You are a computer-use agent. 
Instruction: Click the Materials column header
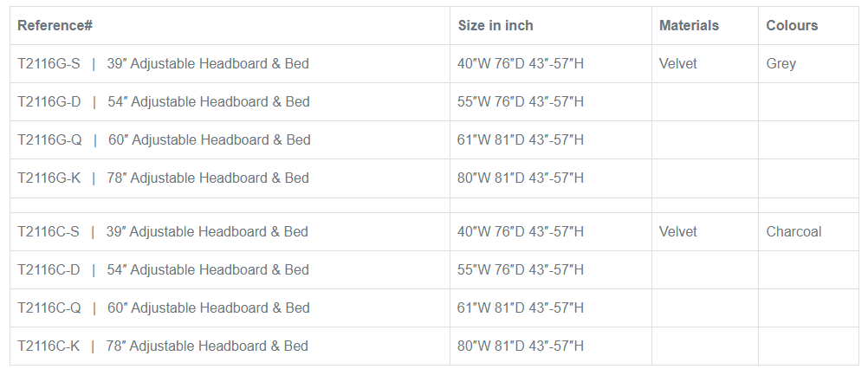(689, 25)
